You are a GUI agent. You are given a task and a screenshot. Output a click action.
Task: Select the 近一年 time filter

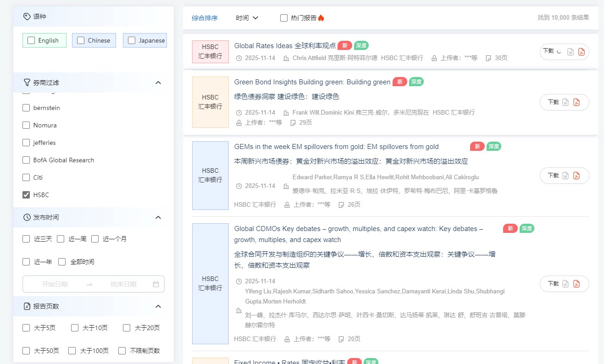point(27,262)
